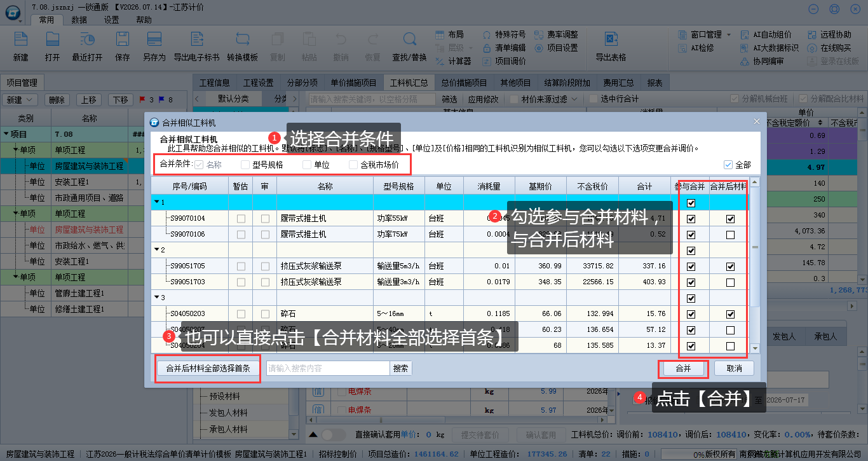The image size is (868, 461).
Task: Click the 删除 button in project management
Action: pyautogui.click(x=57, y=100)
